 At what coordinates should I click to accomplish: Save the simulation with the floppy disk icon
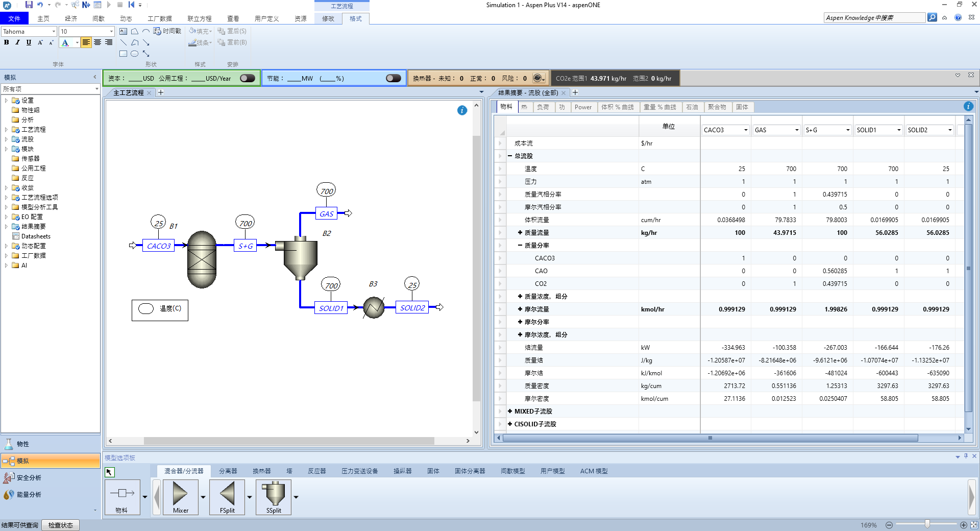29,5
